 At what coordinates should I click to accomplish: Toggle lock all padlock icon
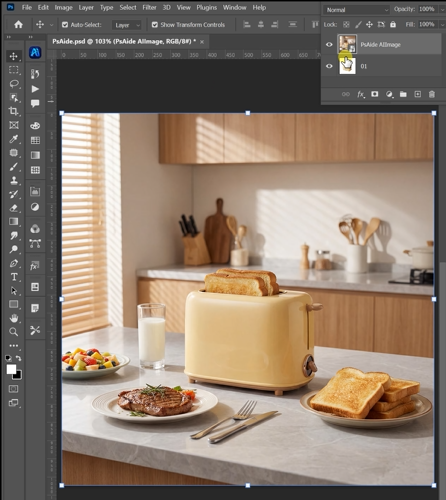393,24
